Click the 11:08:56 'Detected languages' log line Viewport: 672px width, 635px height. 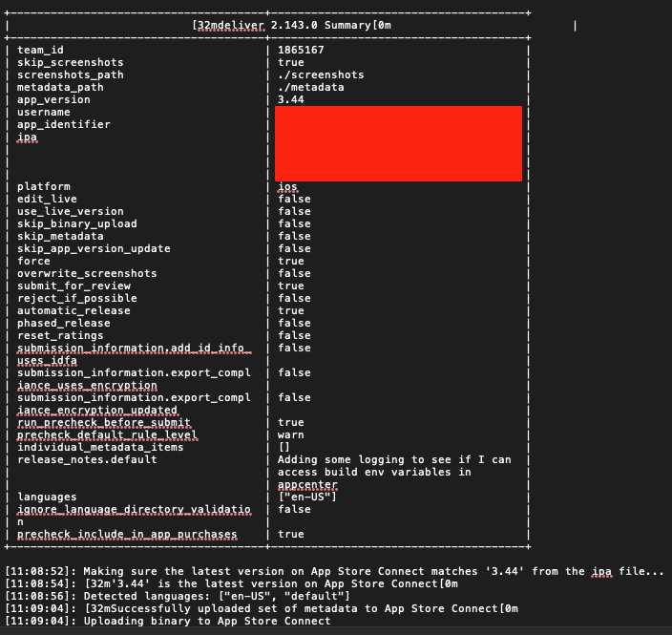click(x=178, y=597)
